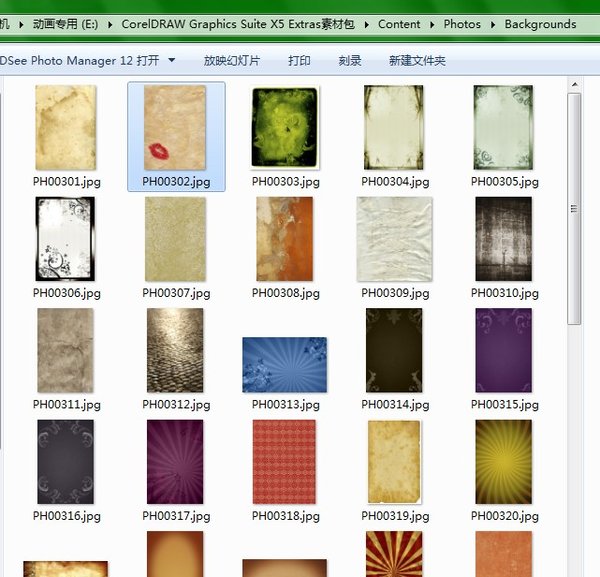Open with ACDSee Photo Manager 12 打开
Screen dimensions: 600x577
click(x=80, y=60)
